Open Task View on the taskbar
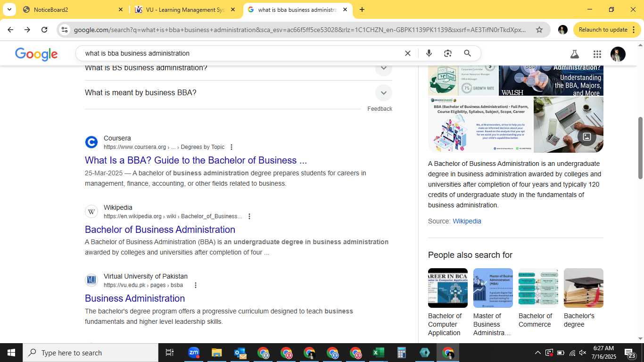The image size is (644, 362). (170, 353)
